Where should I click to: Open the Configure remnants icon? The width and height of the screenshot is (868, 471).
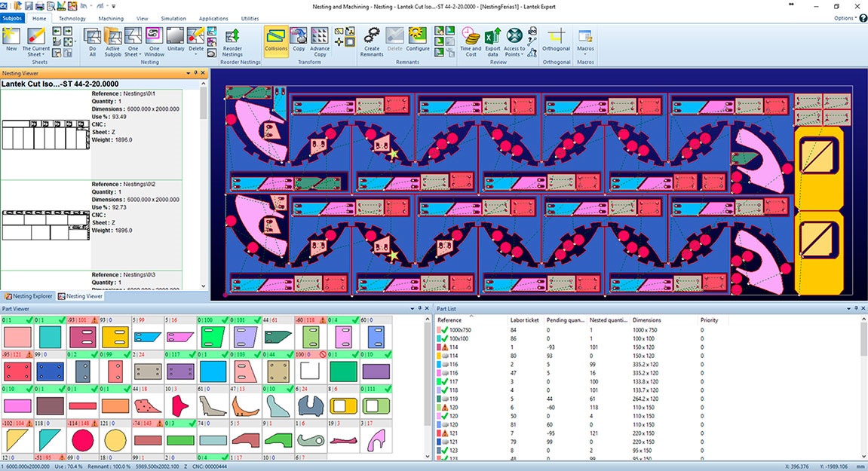(417, 36)
